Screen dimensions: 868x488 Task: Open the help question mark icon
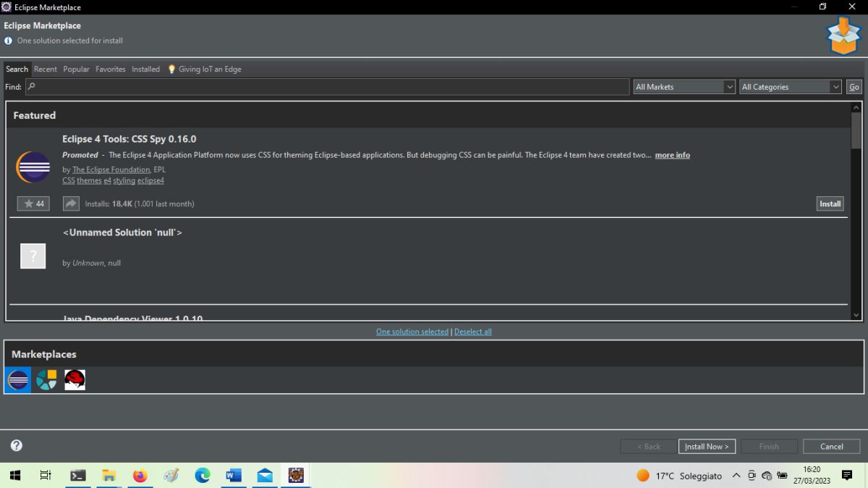point(17,445)
